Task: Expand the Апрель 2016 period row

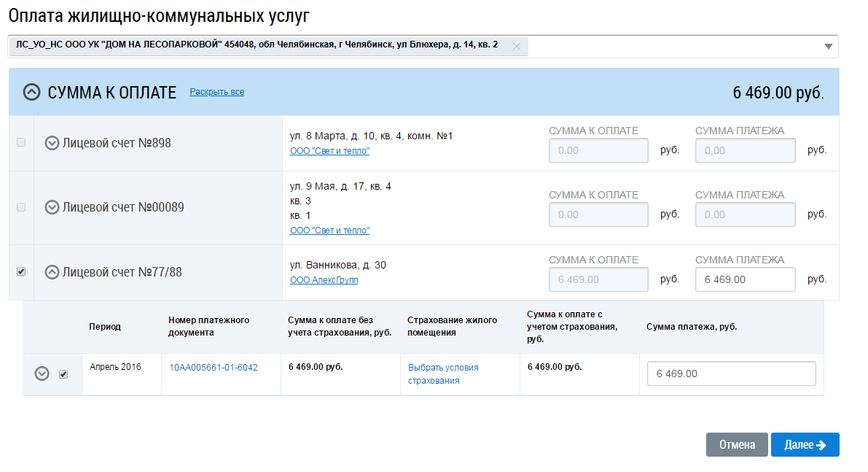Action: [42, 374]
